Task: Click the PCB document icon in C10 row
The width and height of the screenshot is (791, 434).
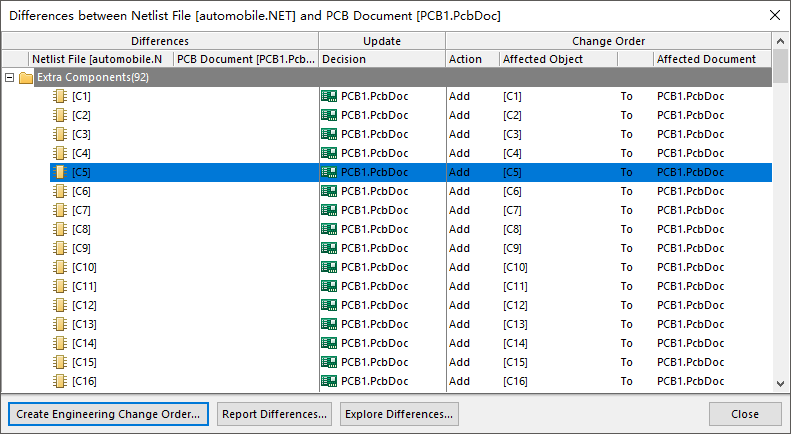Action: tap(329, 267)
